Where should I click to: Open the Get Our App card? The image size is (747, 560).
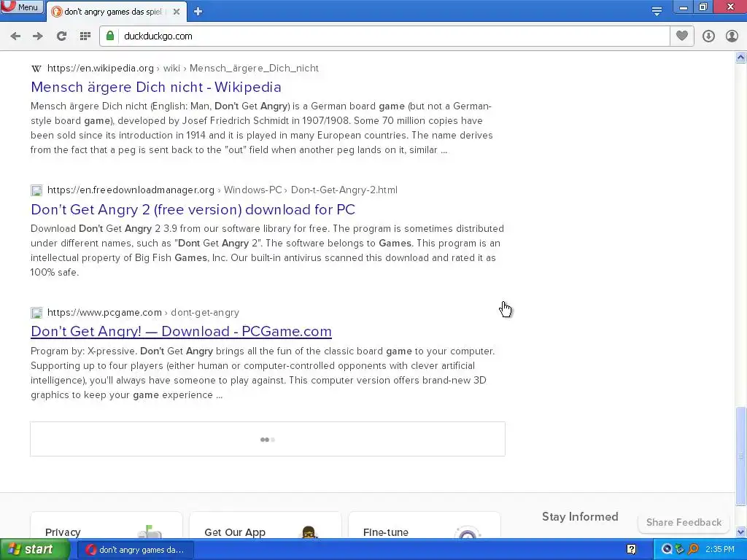[x=266, y=525]
